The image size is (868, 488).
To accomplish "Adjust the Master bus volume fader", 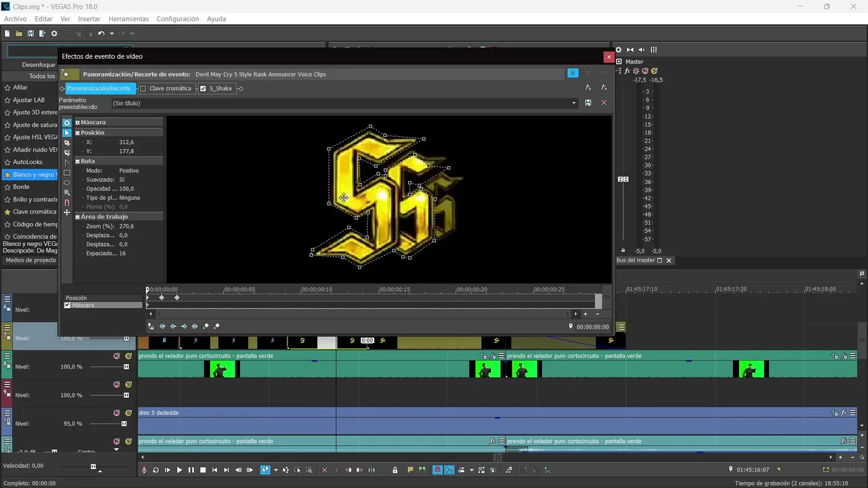I will (623, 179).
